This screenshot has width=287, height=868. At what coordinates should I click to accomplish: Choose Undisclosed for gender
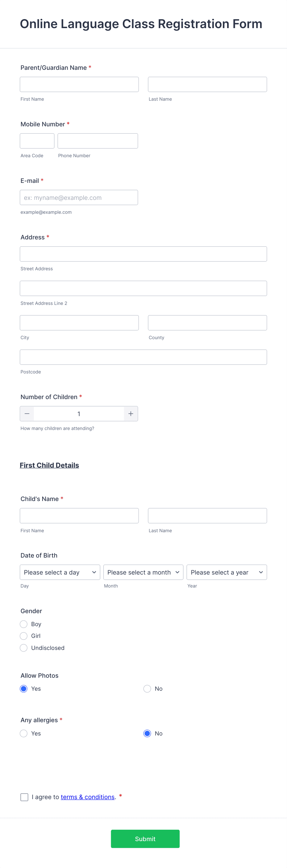(x=23, y=647)
